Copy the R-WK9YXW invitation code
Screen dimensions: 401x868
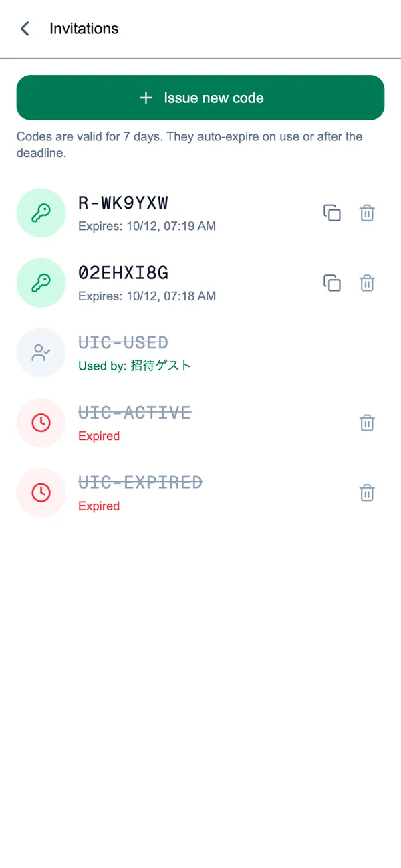click(x=332, y=213)
